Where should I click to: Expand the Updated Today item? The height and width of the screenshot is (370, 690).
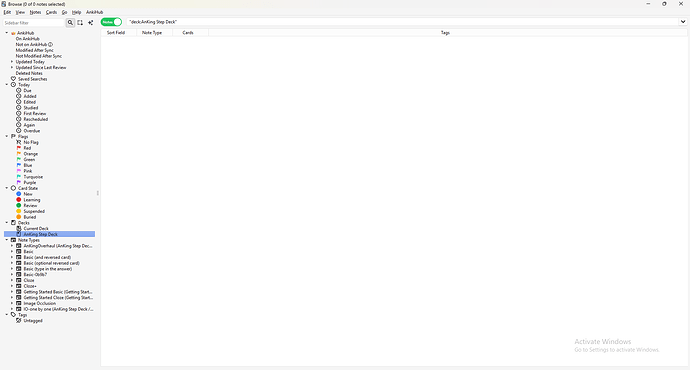[x=12, y=62]
